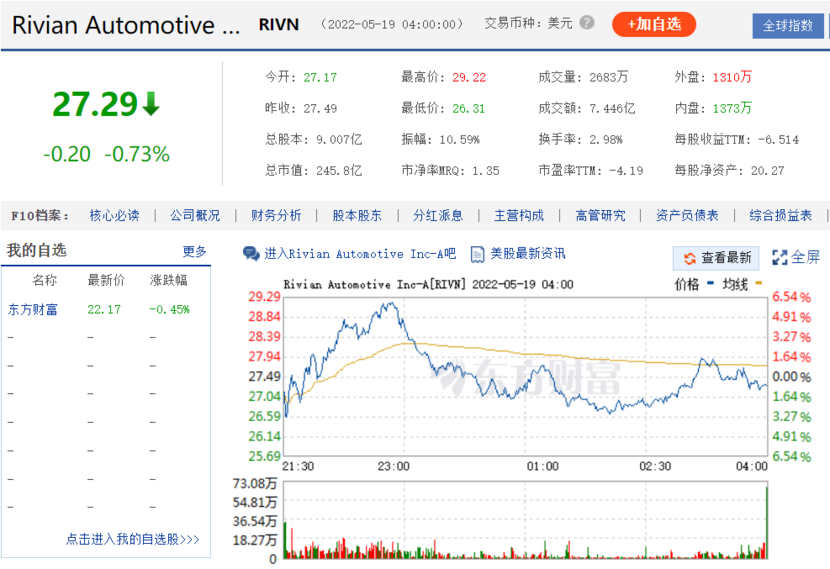This screenshot has height=569, width=830.
Task: Click 每股净资产 value 20.27
Action: 767,171
